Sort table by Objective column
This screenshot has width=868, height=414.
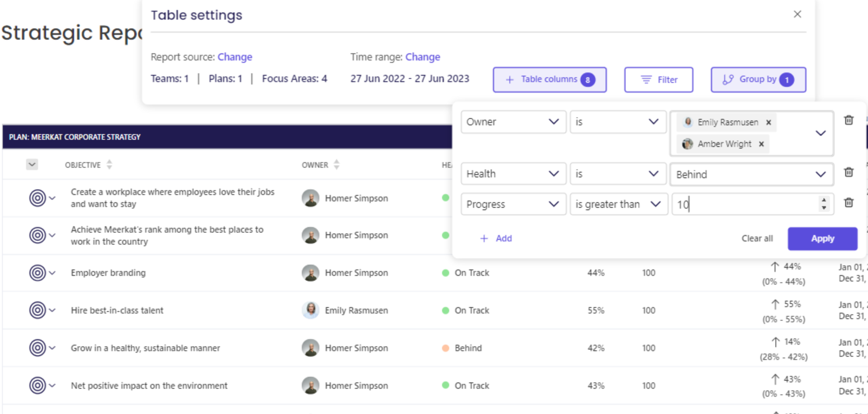(x=109, y=165)
